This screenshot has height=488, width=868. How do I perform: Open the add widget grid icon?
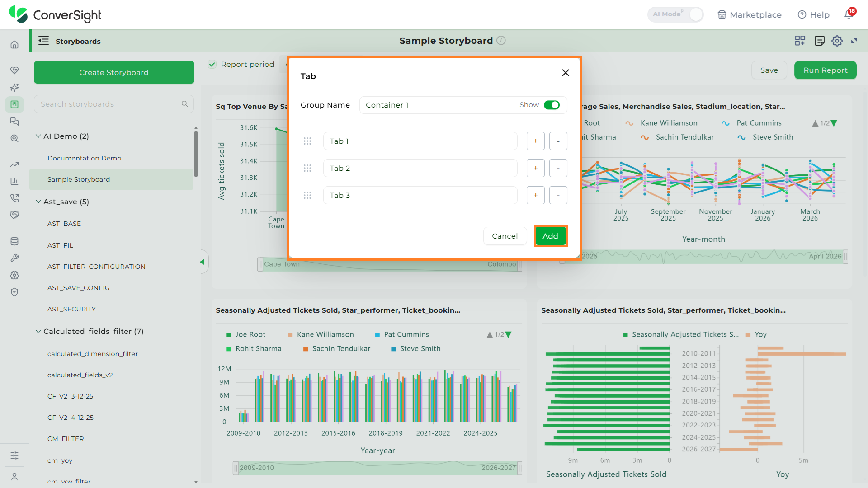point(800,41)
